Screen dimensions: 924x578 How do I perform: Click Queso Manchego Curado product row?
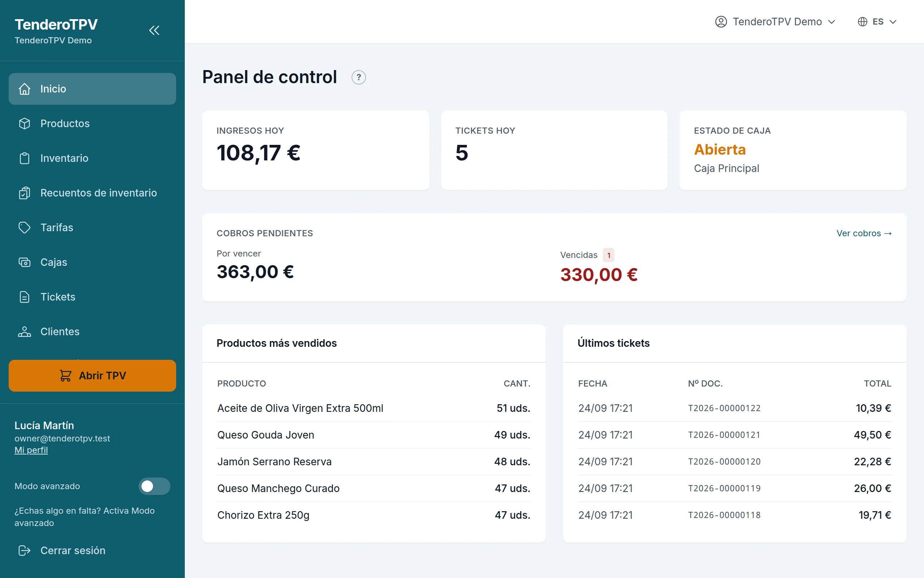[x=374, y=488]
